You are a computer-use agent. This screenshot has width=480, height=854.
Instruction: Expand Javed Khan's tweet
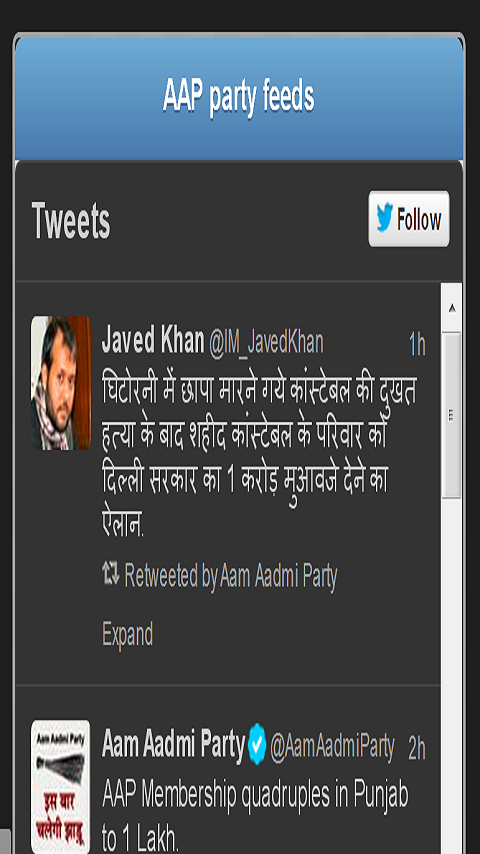click(127, 634)
